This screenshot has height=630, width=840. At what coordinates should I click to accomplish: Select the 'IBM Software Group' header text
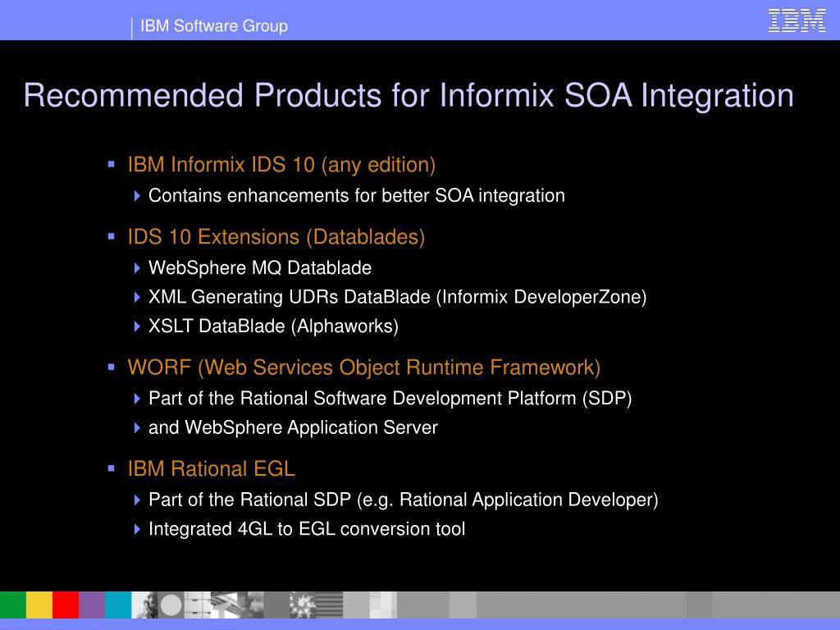pyautogui.click(x=214, y=25)
